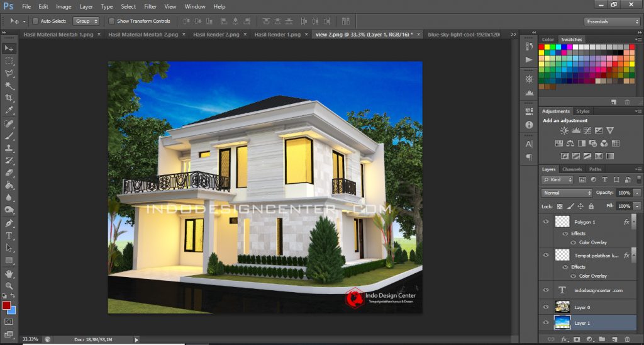Add a Curves adjustment
This screenshot has height=345, width=644.
pos(587,130)
